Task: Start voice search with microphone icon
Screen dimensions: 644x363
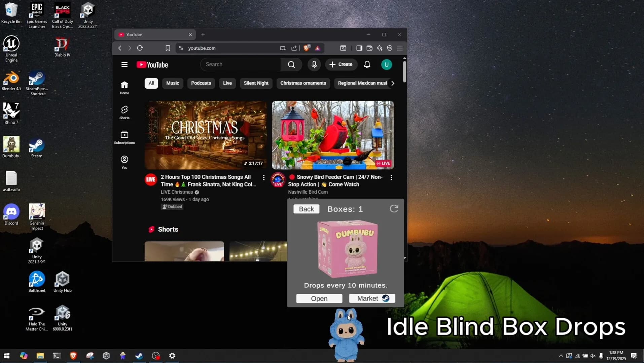Action: (x=314, y=65)
